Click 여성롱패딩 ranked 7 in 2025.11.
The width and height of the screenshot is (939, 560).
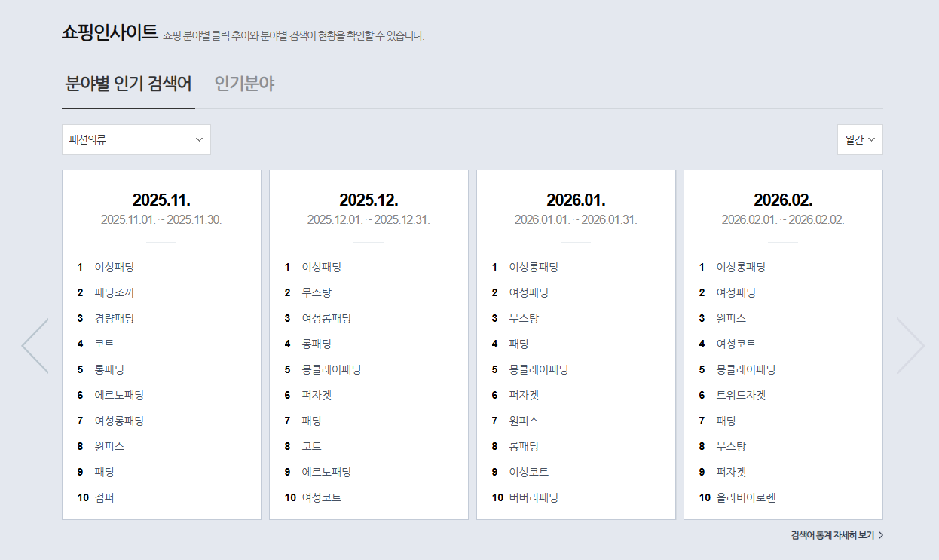coord(119,421)
